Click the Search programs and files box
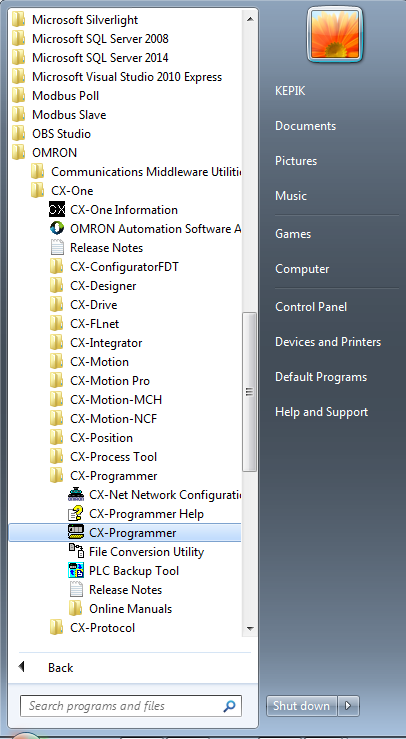This screenshot has height=739, width=406. point(131,706)
